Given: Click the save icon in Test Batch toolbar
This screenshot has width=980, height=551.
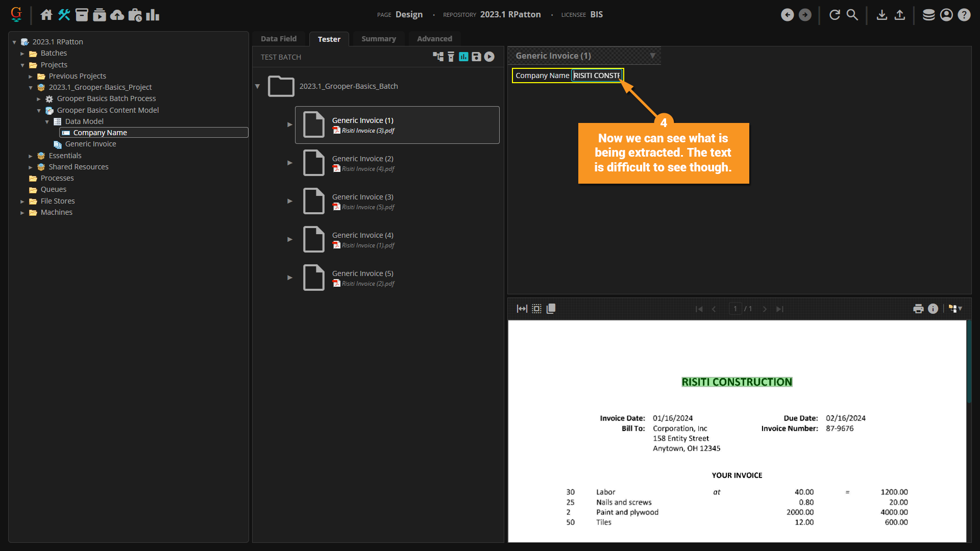Looking at the screenshot, I should click(476, 57).
